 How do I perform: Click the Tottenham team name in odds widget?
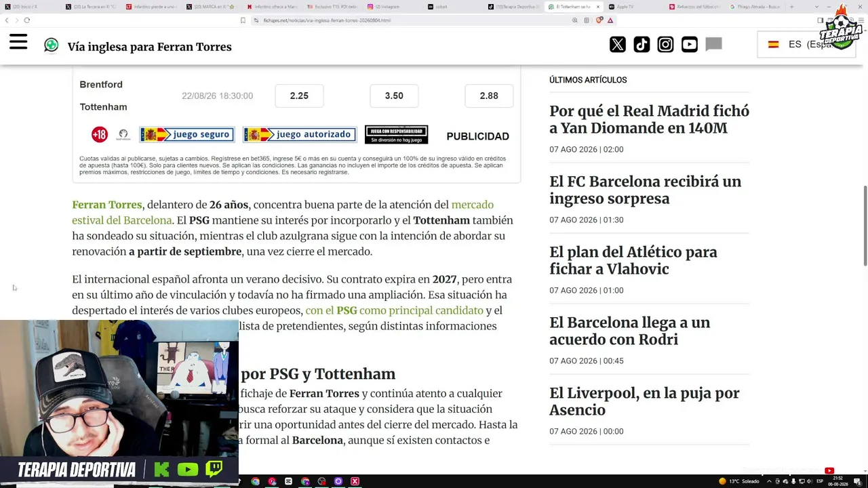103,107
